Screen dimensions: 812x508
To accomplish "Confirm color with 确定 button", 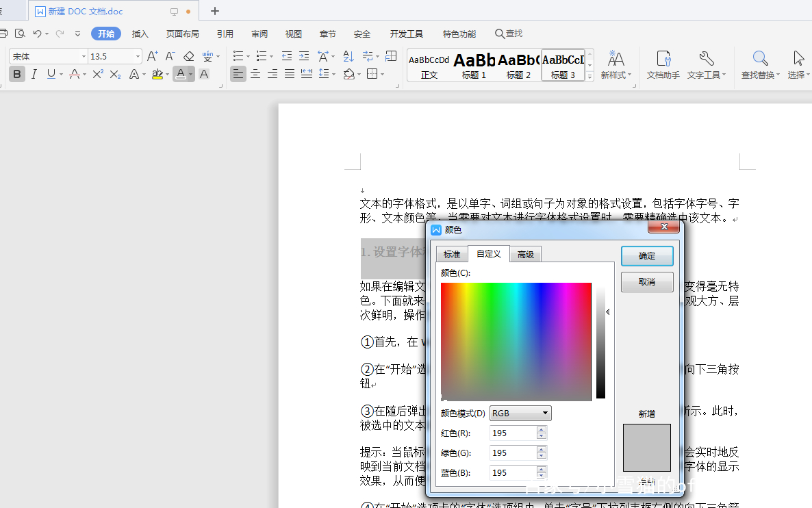I will (x=647, y=256).
